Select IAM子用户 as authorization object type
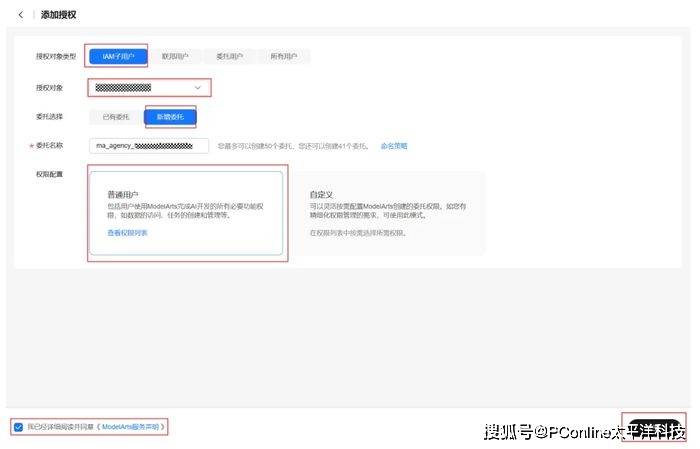The height and width of the screenshot is (449, 700). [x=117, y=56]
